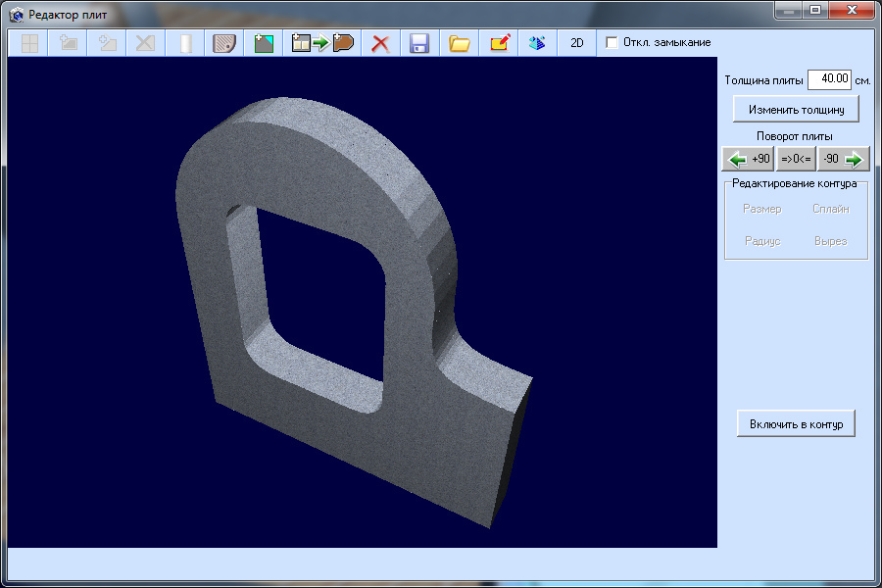This screenshot has width=882, height=588.
Task: Reset slab rotation with '=>0<=' button
Action: [x=796, y=159]
